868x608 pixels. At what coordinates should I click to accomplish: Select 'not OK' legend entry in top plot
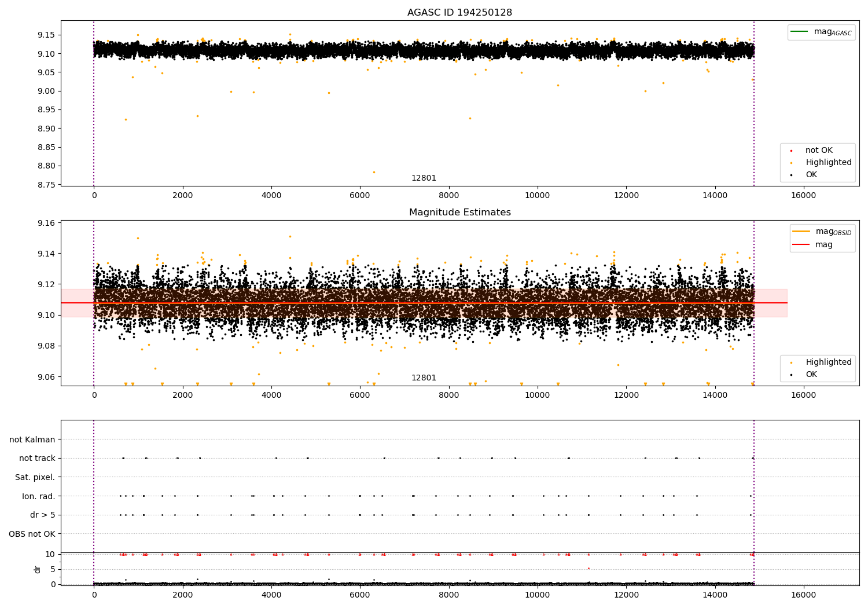(819, 151)
